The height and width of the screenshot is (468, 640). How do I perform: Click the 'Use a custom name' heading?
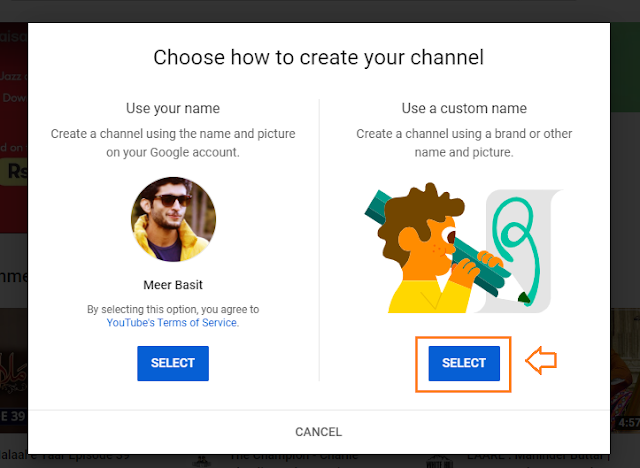(464, 107)
